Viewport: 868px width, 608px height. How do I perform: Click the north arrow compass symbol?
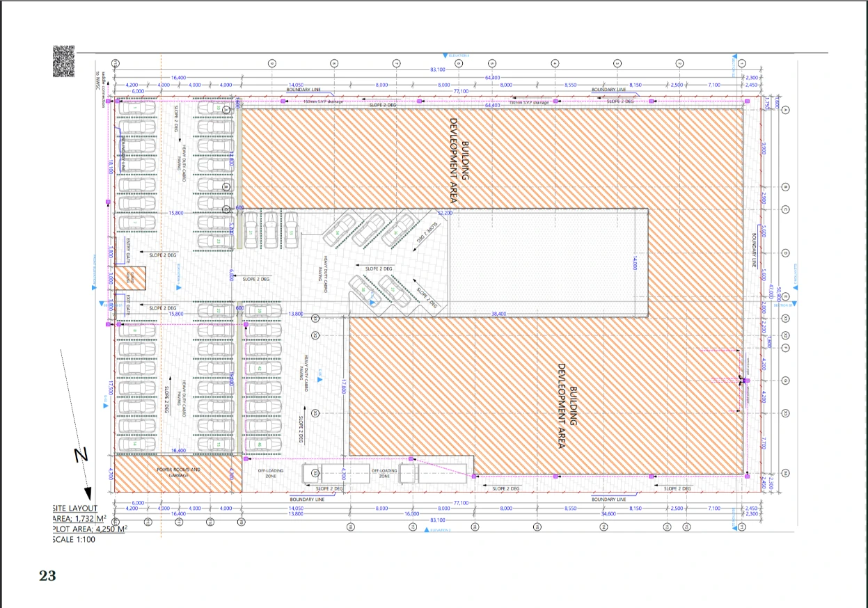tap(81, 454)
